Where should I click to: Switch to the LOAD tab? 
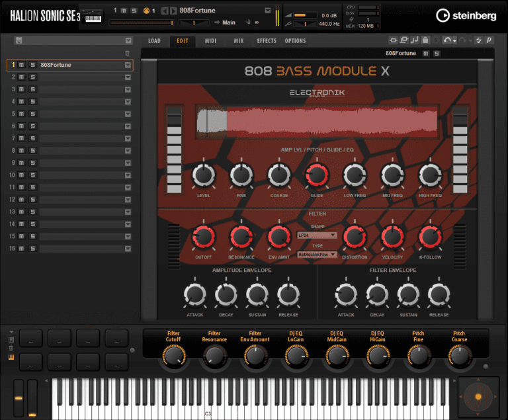click(x=155, y=41)
